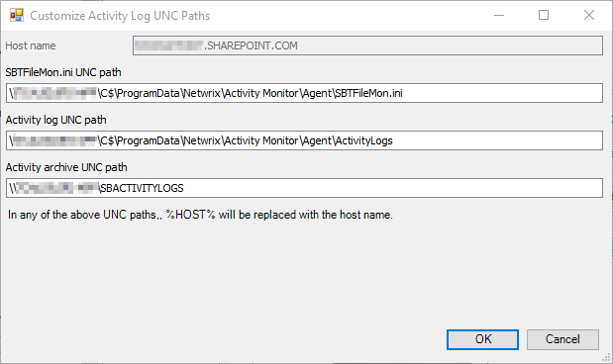Place cursor on SBACTIVITYLOGS share name text
Screen dimensions: 613x364
click(x=143, y=188)
